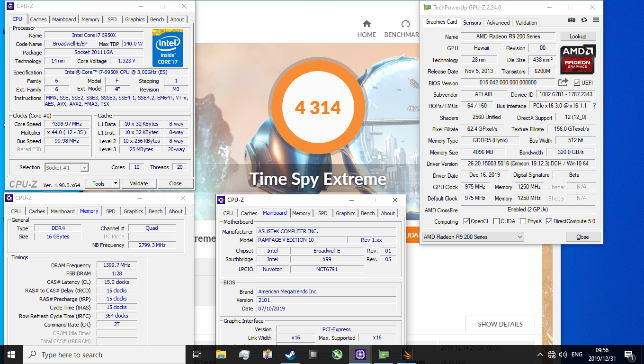Click the Bus Interface question mark icon
This screenshot has height=364, width=644.
pyautogui.click(x=594, y=106)
